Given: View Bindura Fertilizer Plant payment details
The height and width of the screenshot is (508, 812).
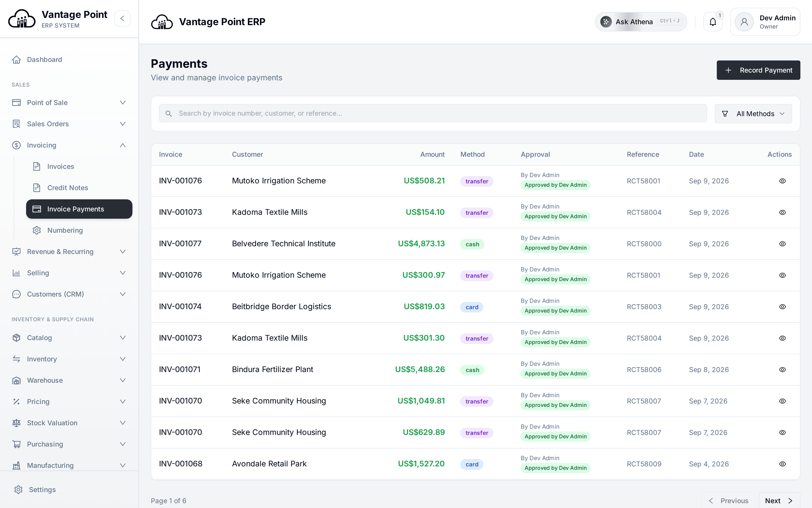Looking at the screenshot, I should tap(782, 370).
